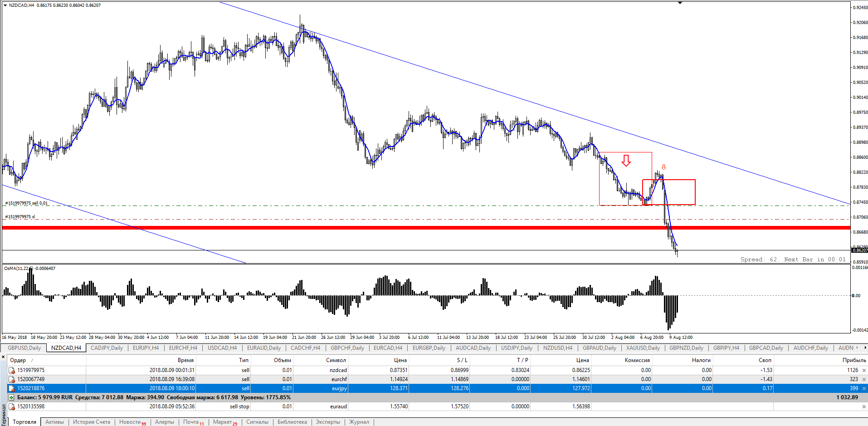Click the 1 032.89 total profit value
Image resolution: width=868 pixels, height=426 pixels.
point(847,397)
